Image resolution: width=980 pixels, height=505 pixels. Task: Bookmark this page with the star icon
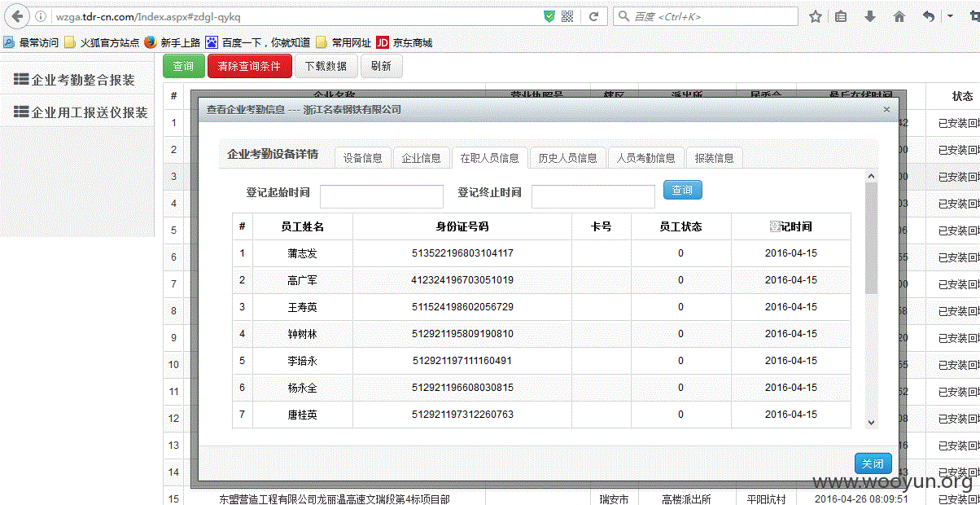click(816, 16)
